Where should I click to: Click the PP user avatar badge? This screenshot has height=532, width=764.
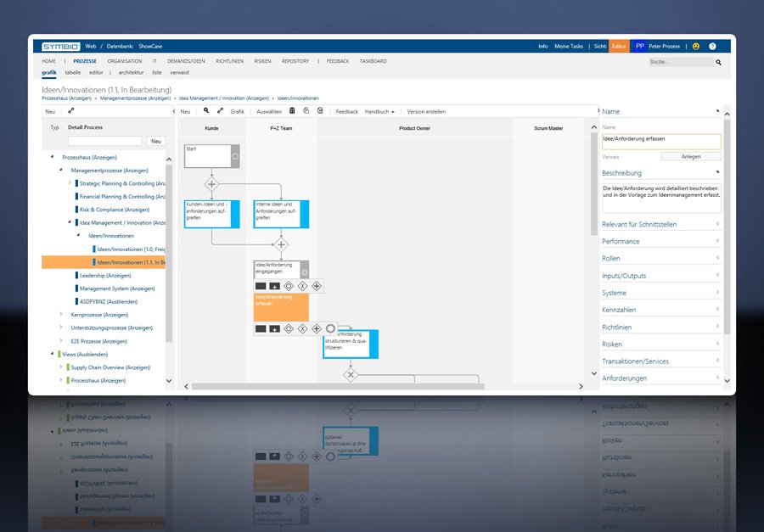click(x=639, y=47)
